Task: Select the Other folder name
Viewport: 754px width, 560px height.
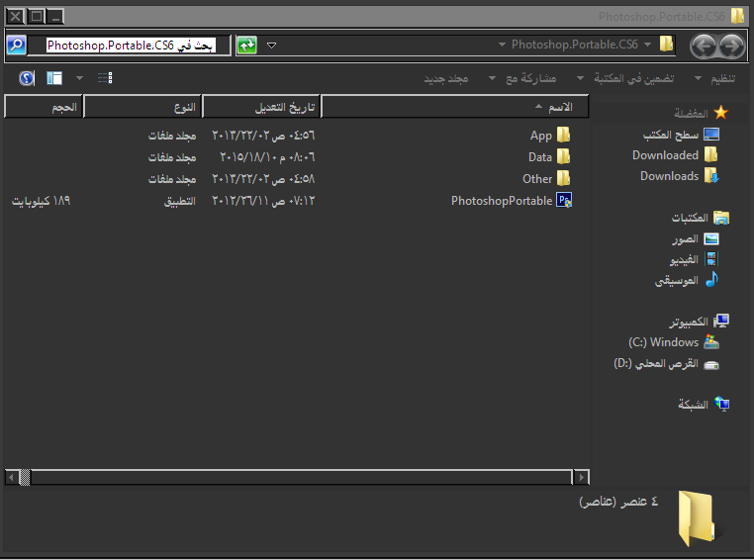Action: click(537, 179)
